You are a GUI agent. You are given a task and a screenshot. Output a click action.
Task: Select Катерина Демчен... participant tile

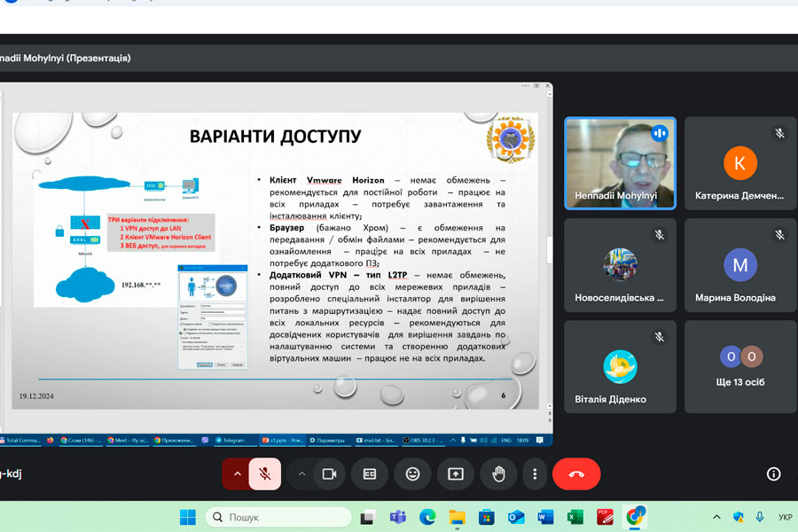pyautogui.click(x=740, y=163)
